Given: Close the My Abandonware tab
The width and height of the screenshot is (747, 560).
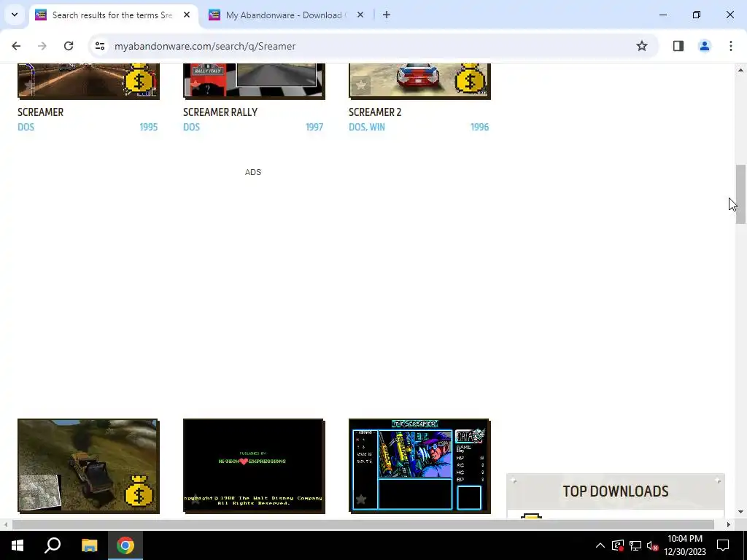Looking at the screenshot, I should coord(360,15).
